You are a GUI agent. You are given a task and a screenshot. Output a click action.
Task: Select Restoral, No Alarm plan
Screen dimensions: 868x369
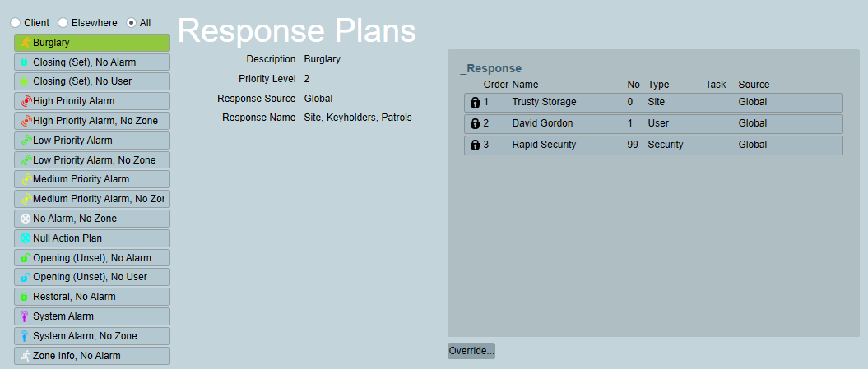pos(92,297)
